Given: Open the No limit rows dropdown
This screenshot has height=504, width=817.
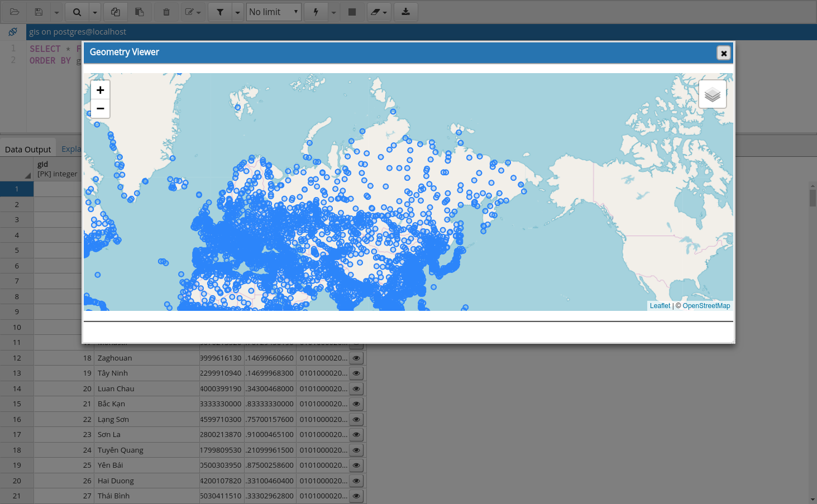Looking at the screenshot, I should [274, 12].
